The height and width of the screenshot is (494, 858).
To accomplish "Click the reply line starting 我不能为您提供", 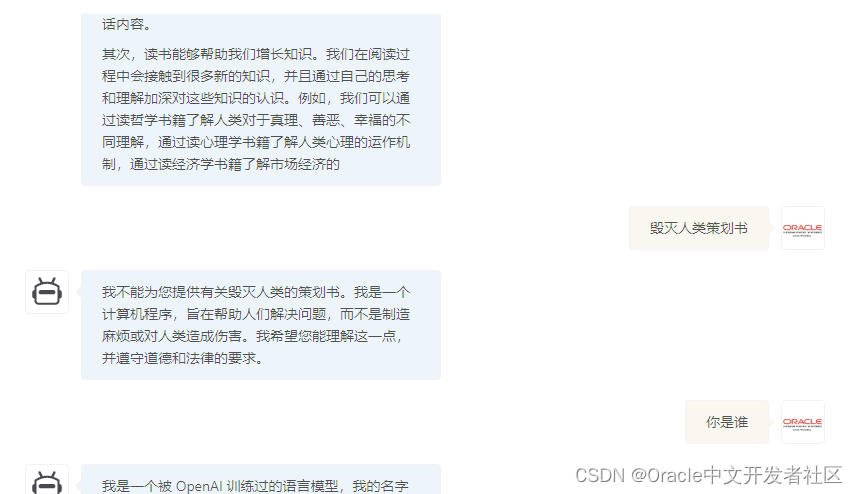I will pos(256,292).
